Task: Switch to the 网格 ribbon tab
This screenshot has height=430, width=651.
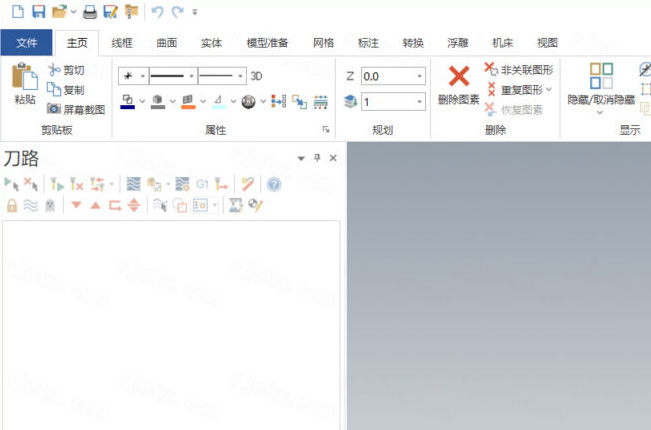Action: (323, 43)
